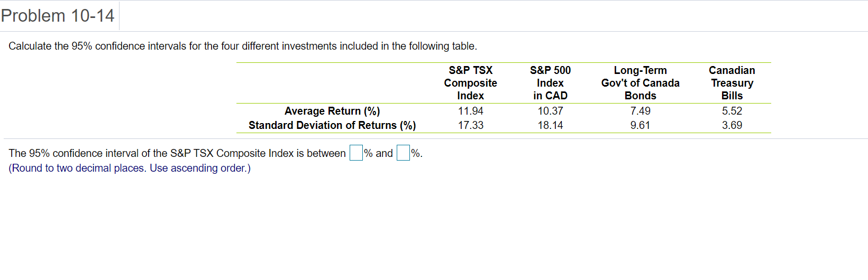Select the 18.14 standard deviation cell

(x=550, y=125)
